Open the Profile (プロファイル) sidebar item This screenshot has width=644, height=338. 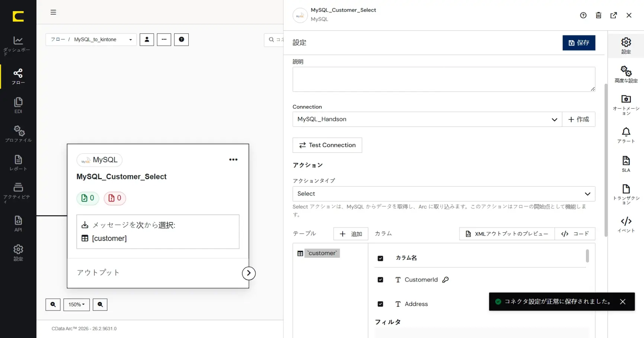[18, 134]
